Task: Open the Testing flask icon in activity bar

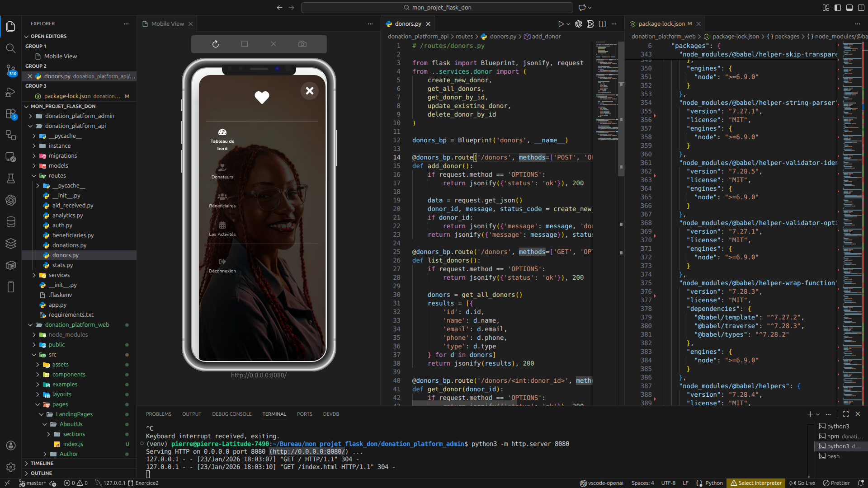Action: (x=11, y=178)
